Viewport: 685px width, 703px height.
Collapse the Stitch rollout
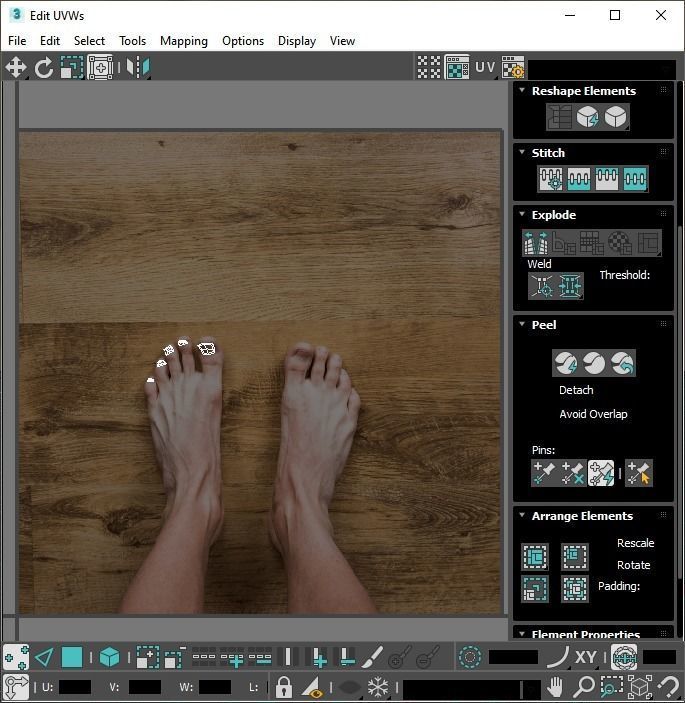(x=522, y=152)
